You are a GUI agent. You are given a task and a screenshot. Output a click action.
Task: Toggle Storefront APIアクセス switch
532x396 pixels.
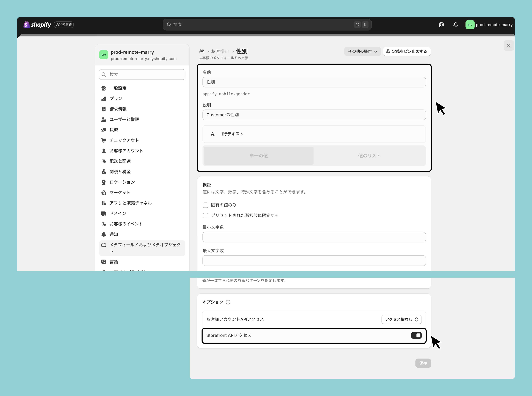tap(416, 335)
